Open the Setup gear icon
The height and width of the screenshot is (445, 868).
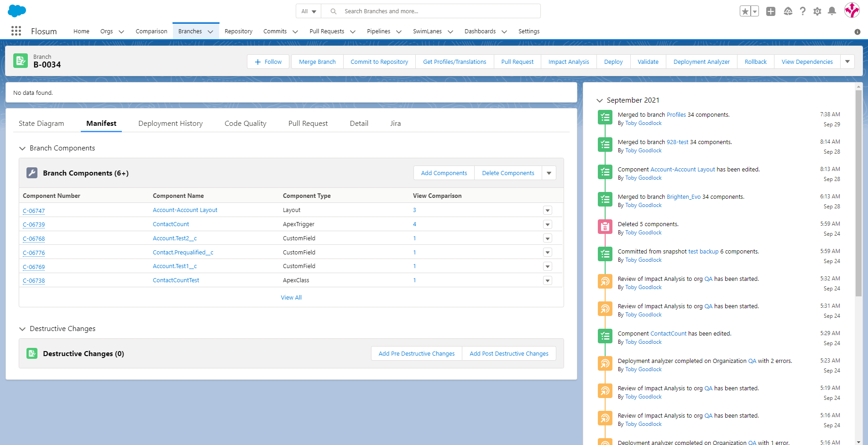pyautogui.click(x=817, y=11)
